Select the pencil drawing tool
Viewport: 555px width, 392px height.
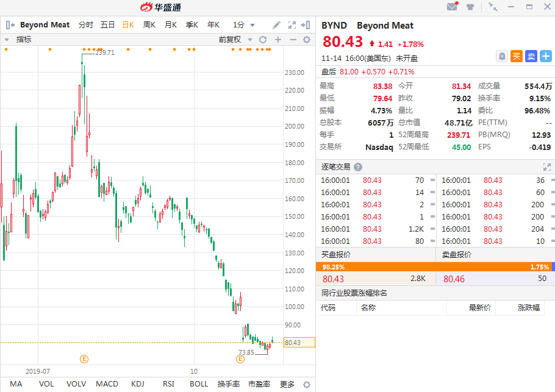(x=276, y=25)
